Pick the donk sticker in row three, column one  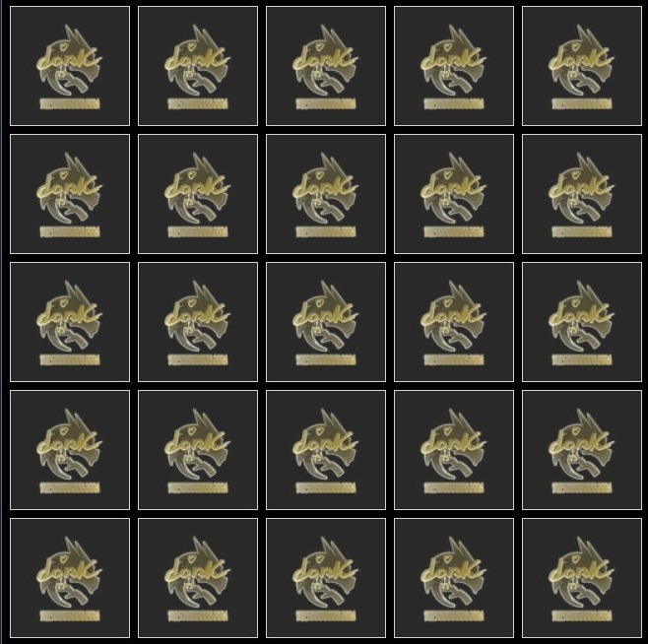pyautogui.click(x=70, y=322)
